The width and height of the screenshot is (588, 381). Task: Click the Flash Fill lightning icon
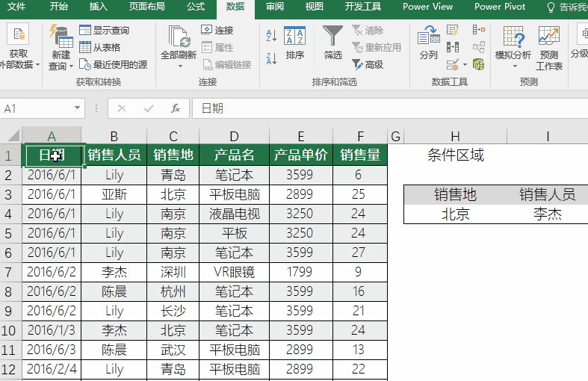point(453,30)
